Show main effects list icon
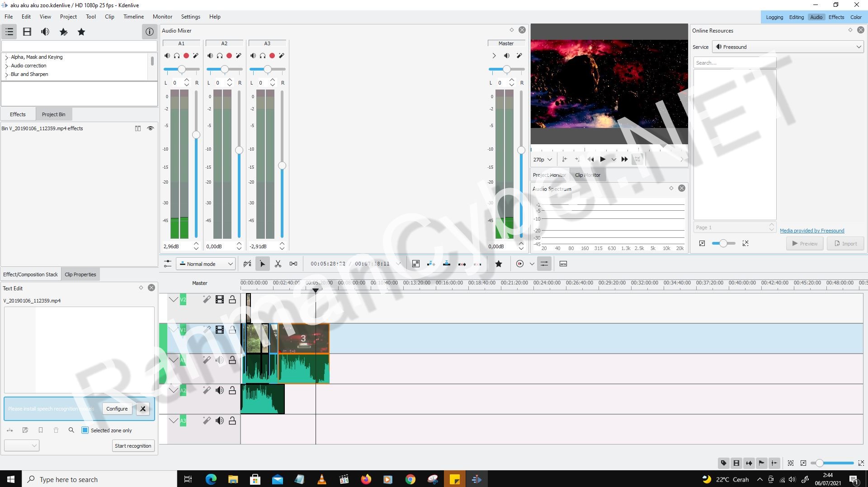Screen dimensions: 868x487 pos(9,32)
